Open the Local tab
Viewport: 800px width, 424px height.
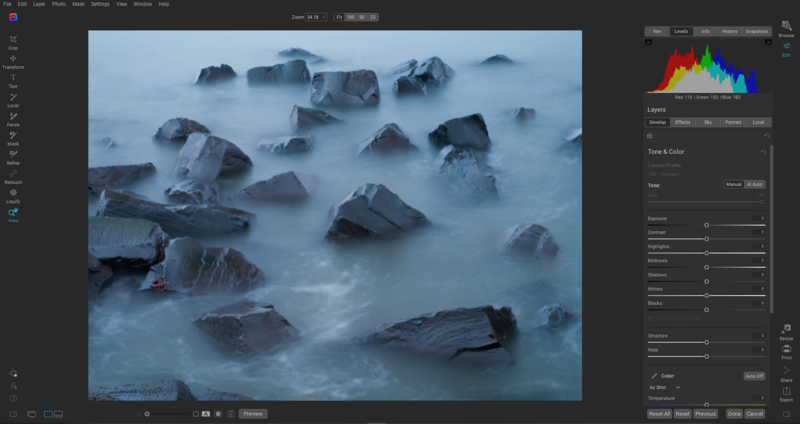[759, 122]
